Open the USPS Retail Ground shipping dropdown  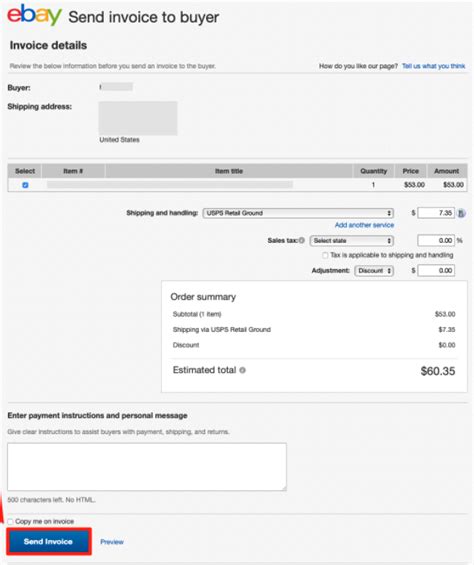click(298, 213)
